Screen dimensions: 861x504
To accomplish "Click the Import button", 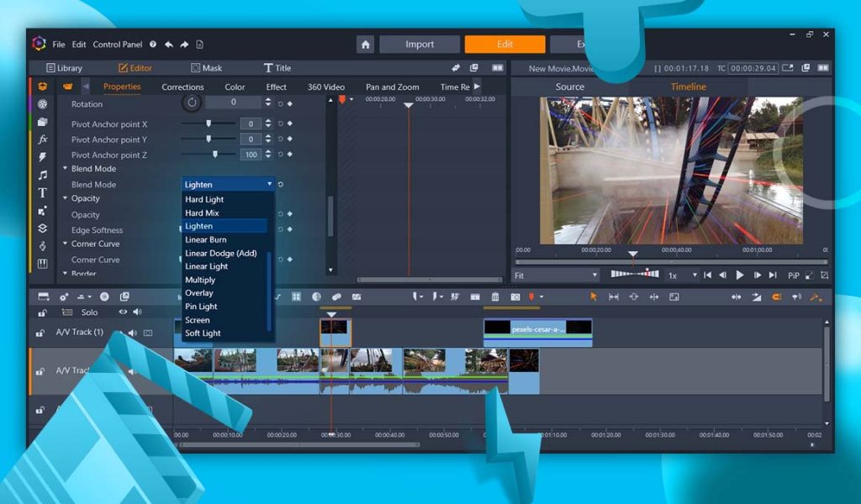I will [x=420, y=45].
